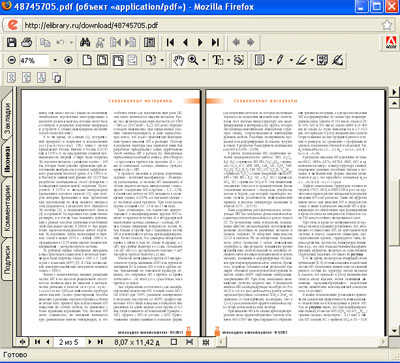The width and height of the screenshot is (400, 363).
Task: Go to last page from status bar
Action: point(100,342)
